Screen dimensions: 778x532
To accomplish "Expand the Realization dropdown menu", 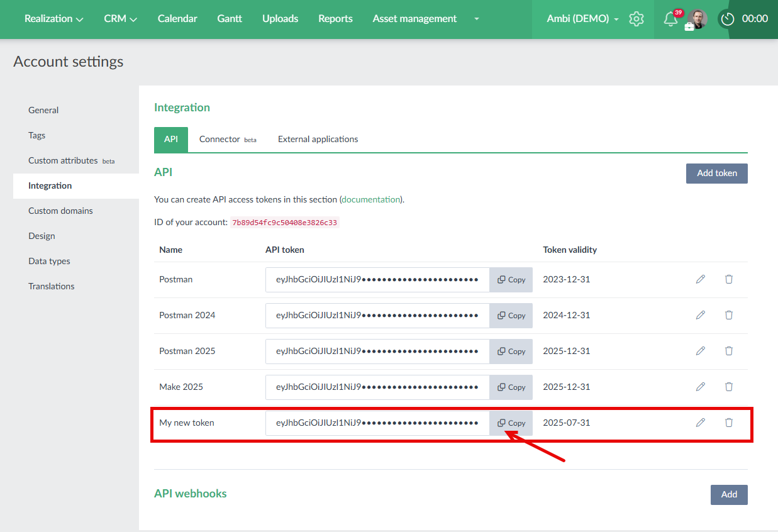I will click(54, 19).
